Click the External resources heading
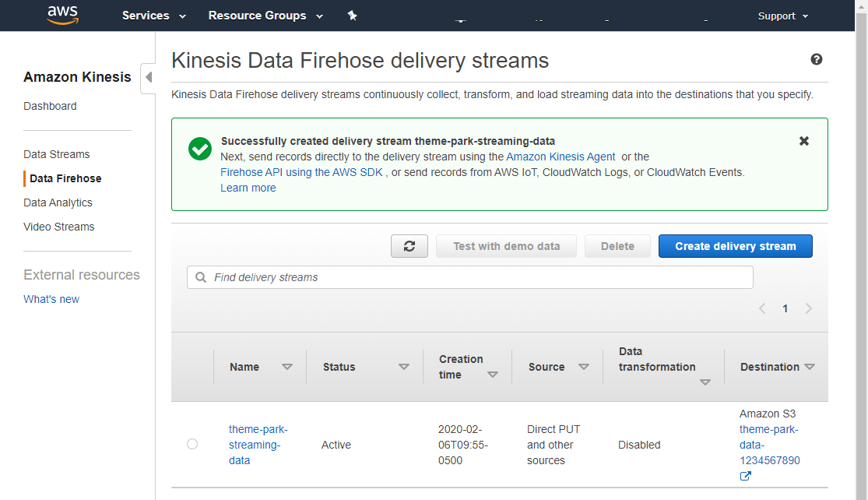Screen dimensions: 868x500 point(82,275)
